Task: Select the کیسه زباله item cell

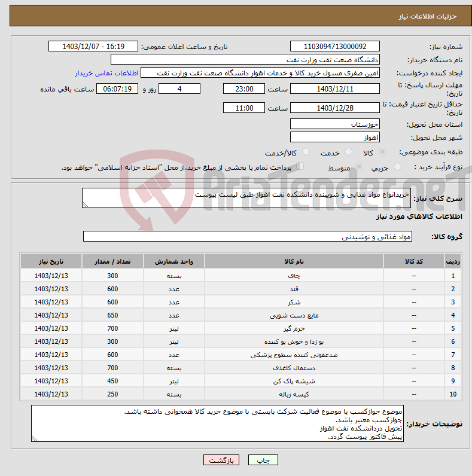Action: 294,394
